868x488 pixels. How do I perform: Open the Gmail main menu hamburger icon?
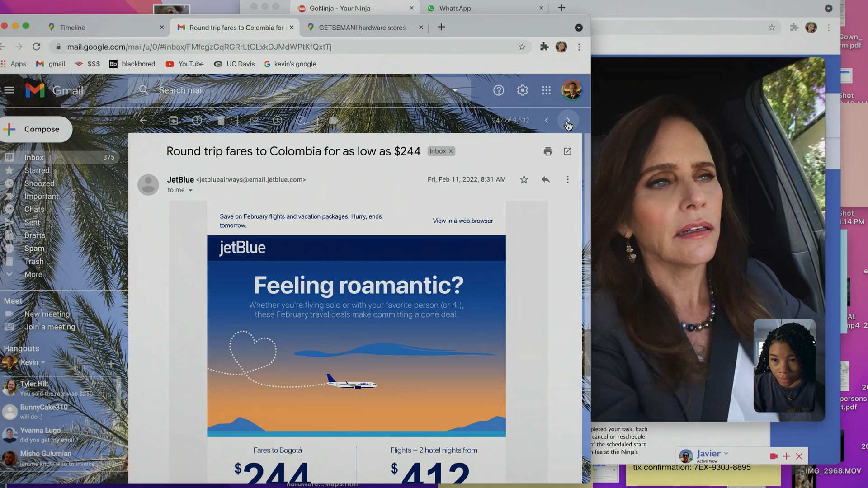[x=9, y=90]
